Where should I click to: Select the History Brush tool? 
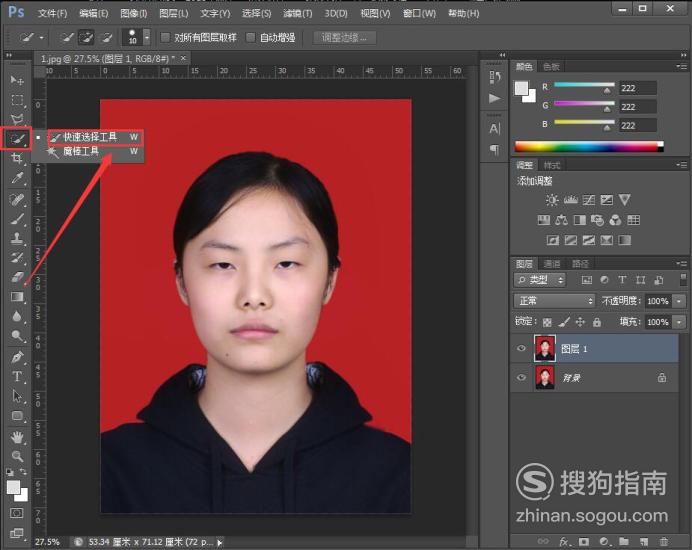click(x=17, y=258)
